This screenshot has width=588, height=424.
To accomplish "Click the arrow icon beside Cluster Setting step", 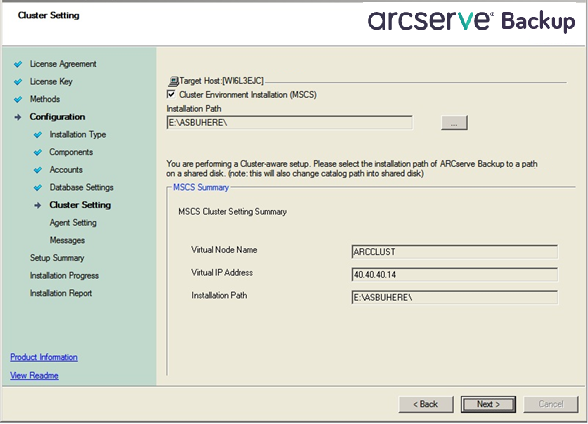I will [38, 205].
